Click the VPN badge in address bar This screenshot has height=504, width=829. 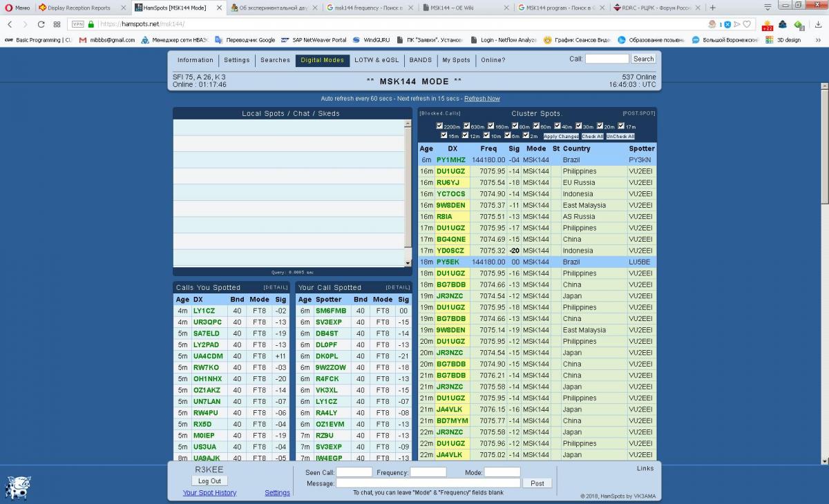(78, 24)
